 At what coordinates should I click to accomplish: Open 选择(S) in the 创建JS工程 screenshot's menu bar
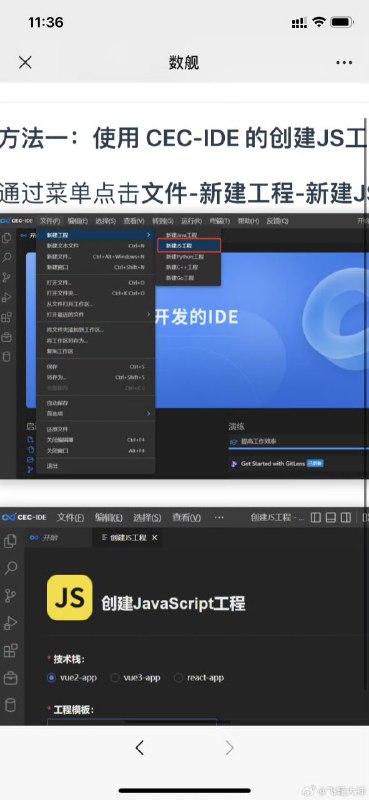point(147,517)
